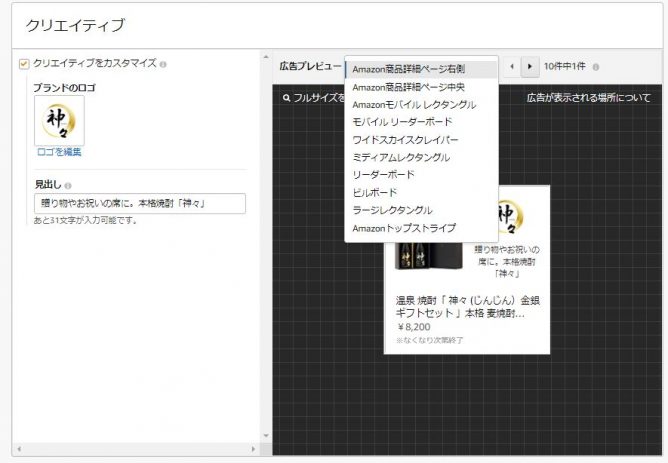This screenshot has width=668, height=463.
Task: Click the あと31文字が入力可能です hint text
Action: [86, 220]
